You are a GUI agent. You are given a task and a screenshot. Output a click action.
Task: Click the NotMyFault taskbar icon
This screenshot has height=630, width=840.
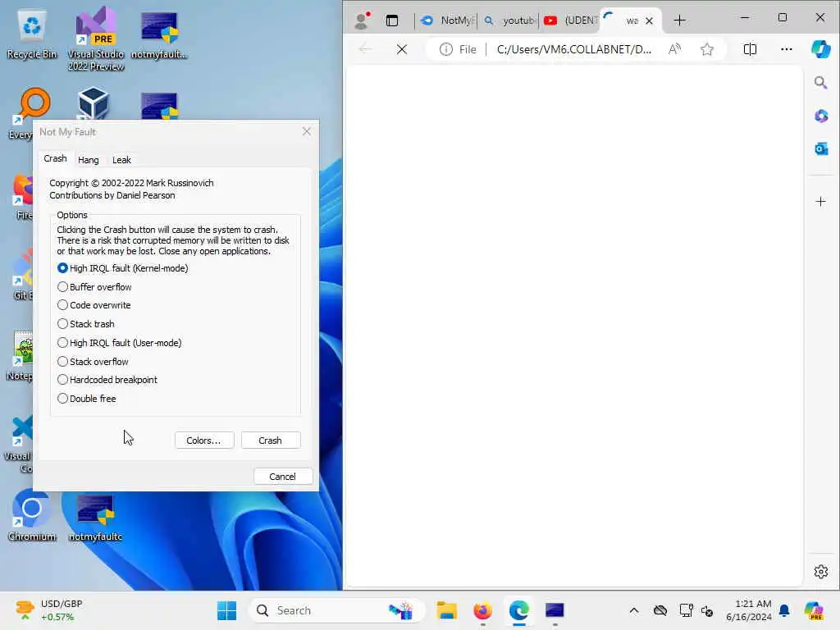click(555, 610)
